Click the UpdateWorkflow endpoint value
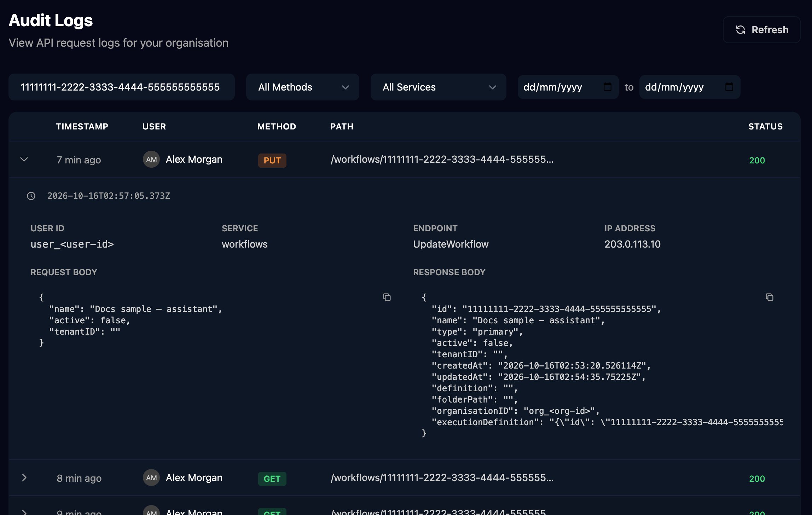Screen dimensions: 812x515 451,244
